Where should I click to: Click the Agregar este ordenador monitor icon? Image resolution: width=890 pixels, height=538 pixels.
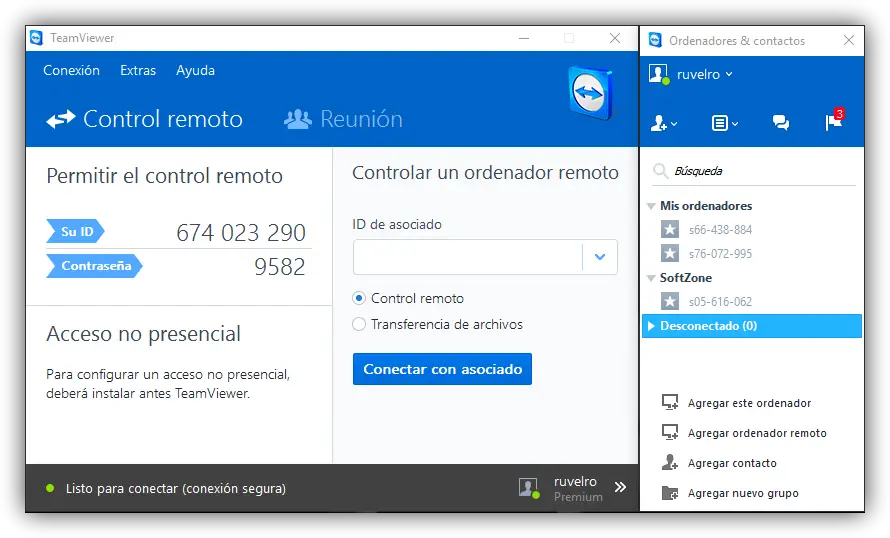[x=670, y=402]
